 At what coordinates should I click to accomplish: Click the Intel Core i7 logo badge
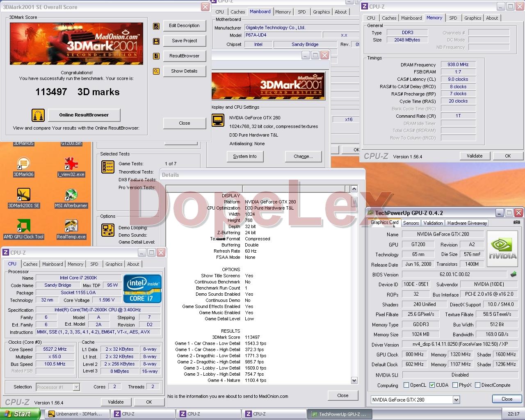click(143, 289)
